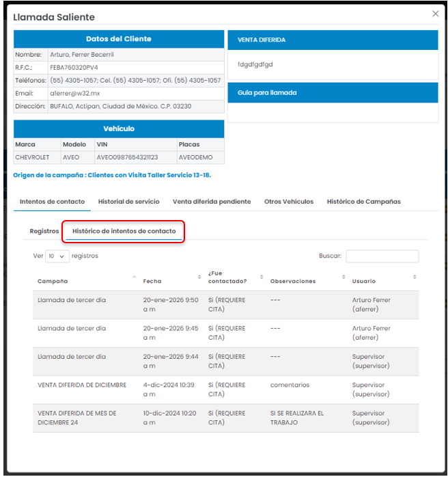Select the 20-ene-2026 9:50 am row
Image resolution: width=448 pixels, height=477 pixels.
225,305
